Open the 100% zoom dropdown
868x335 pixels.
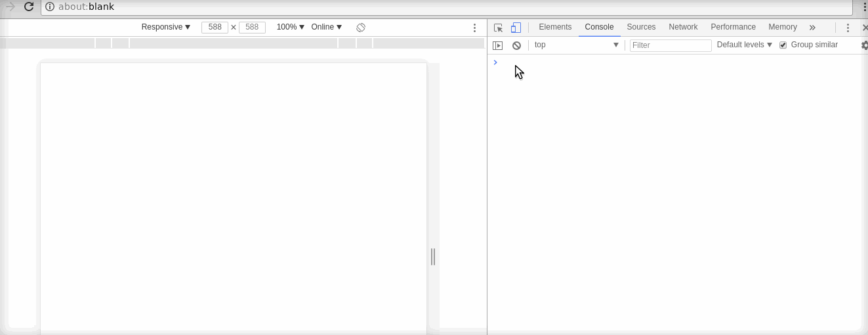[x=291, y=27]
